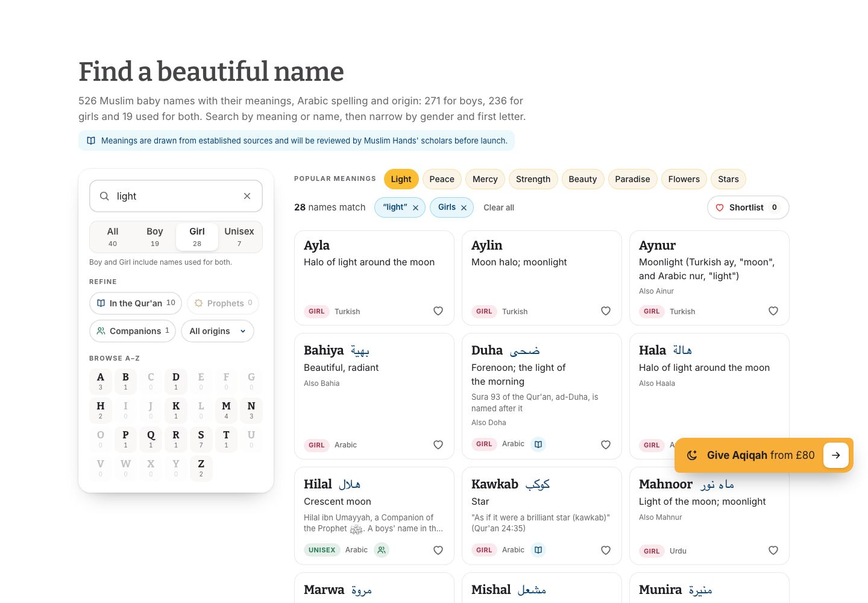868x603 pixels.
Task: Switch to the Boy gender tab
Action: pos(155,237)
